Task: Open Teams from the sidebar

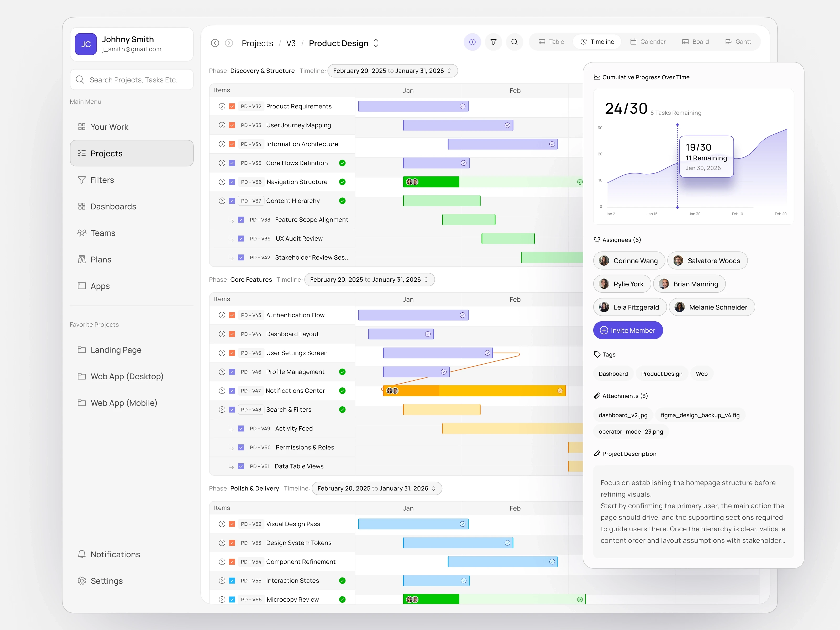Action: click(103, 233)
